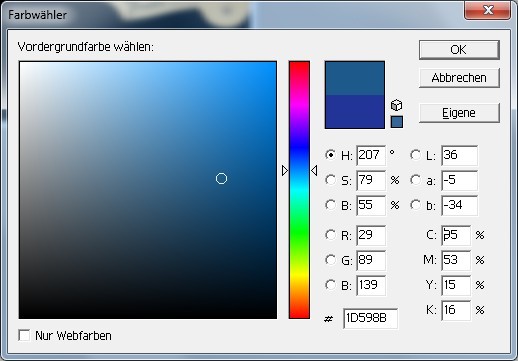Select the R red radio button

coord(330,235)
